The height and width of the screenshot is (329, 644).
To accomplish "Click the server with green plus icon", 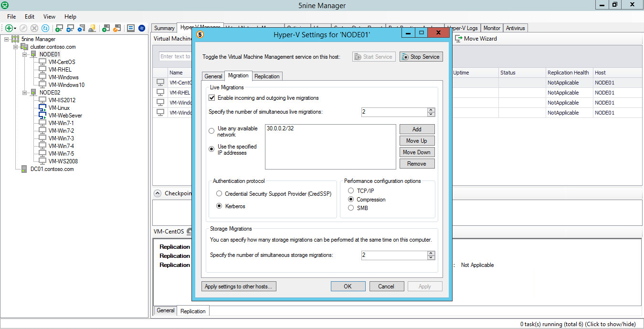I will coord(106,29).
